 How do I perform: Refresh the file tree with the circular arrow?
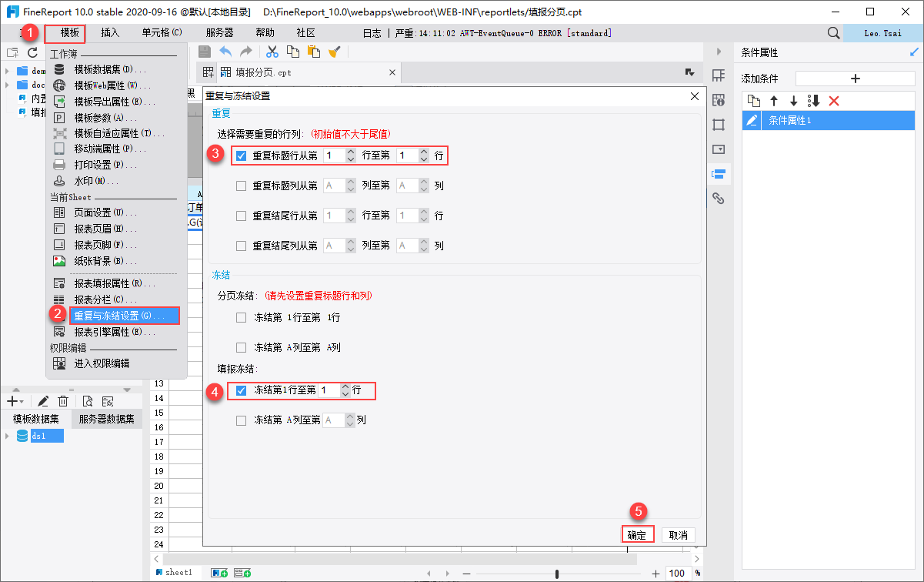[x=32, y=52]
